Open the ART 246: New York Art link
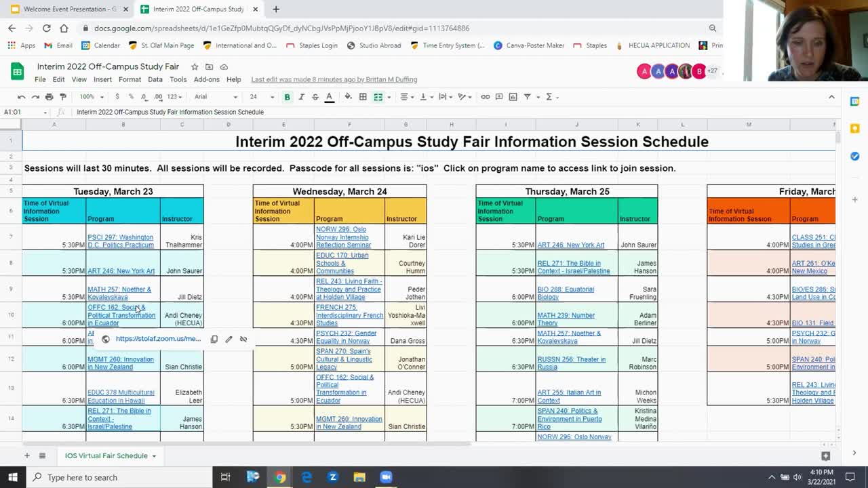Screen dimensions: 868x488 pyautogui.click(x=121, y=271)
